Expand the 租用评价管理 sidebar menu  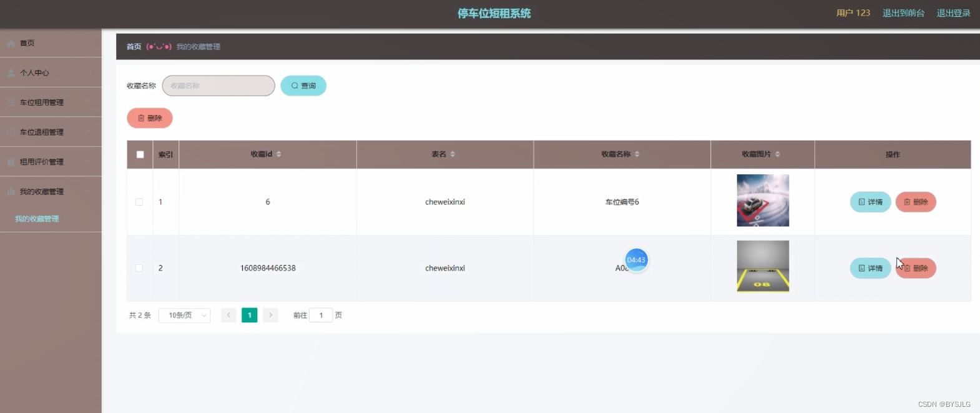coord(89,162)
